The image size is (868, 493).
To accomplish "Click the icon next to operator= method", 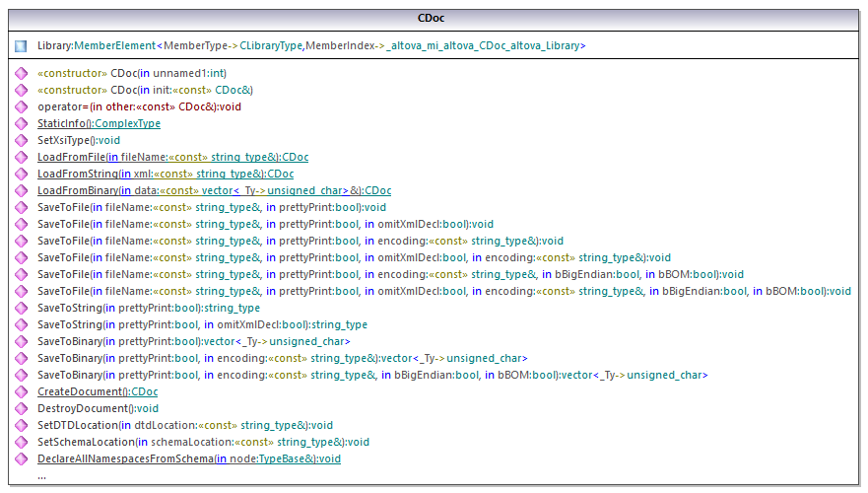I will (21, 106).
